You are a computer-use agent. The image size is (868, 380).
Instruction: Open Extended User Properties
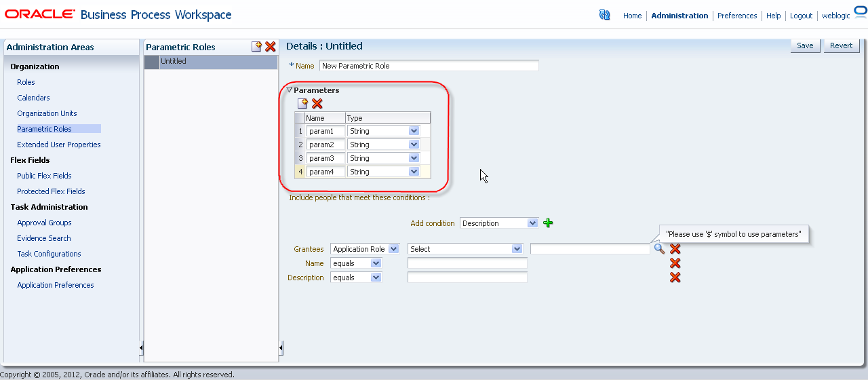[x=58, y=145]
